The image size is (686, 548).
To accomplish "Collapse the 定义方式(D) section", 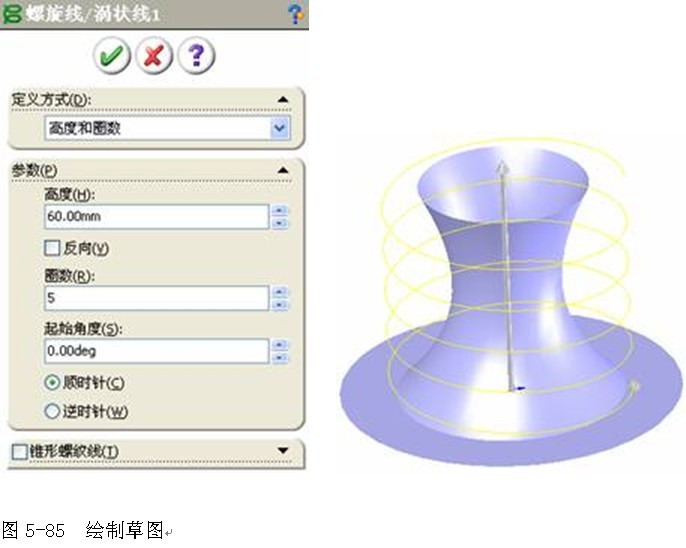I will (x=283, y=100).
